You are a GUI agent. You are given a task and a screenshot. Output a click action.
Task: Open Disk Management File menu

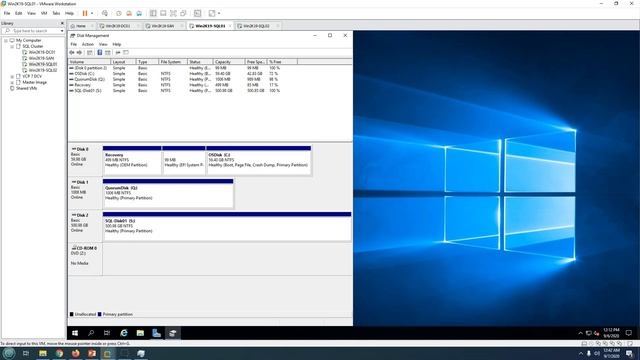click(x=73, y=44)
